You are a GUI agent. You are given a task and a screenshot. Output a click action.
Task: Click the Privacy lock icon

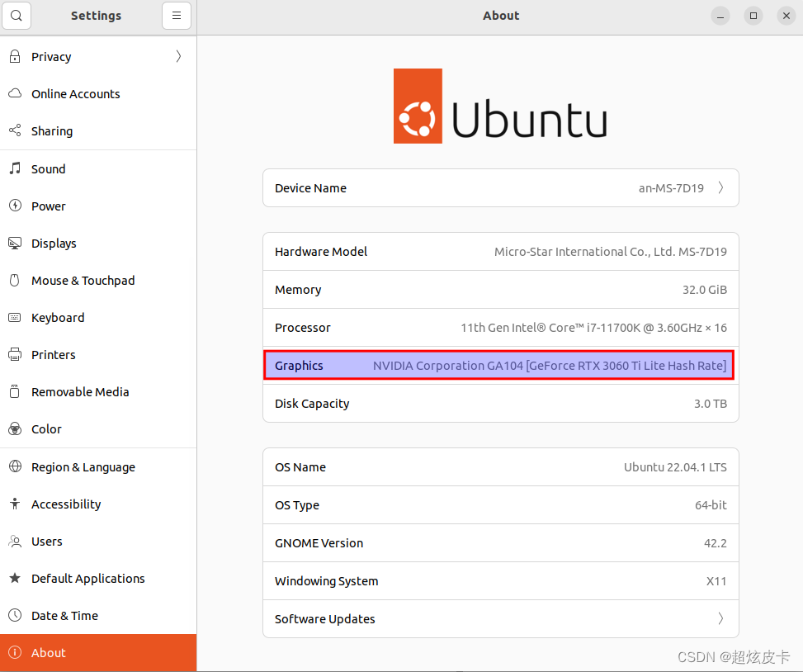click(x=15, y=57)
